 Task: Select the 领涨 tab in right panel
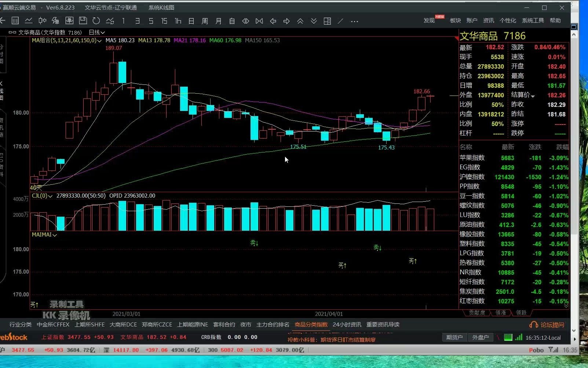501,313
